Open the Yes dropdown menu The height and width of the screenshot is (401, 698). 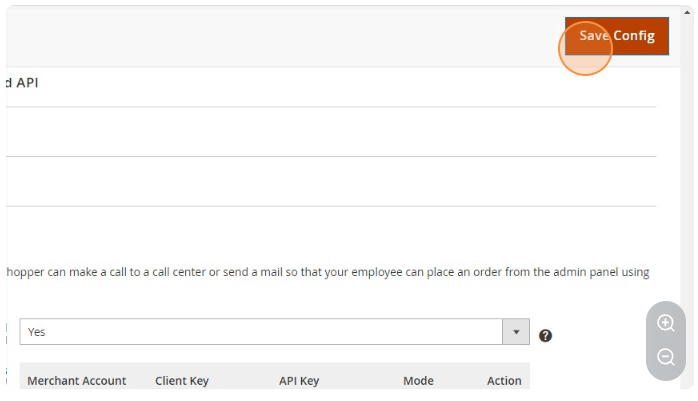point(274,332)
